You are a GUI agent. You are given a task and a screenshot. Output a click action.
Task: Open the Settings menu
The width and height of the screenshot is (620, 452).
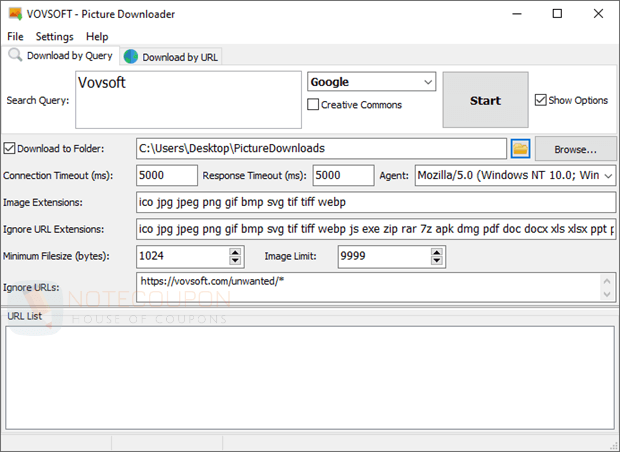pos(55,36)
